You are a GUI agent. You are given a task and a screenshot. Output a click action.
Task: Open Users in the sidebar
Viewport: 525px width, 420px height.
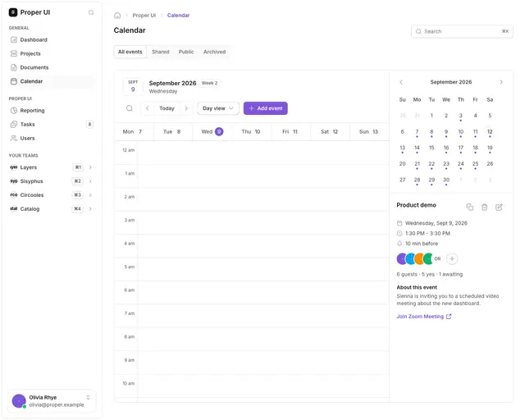[51, 139]
